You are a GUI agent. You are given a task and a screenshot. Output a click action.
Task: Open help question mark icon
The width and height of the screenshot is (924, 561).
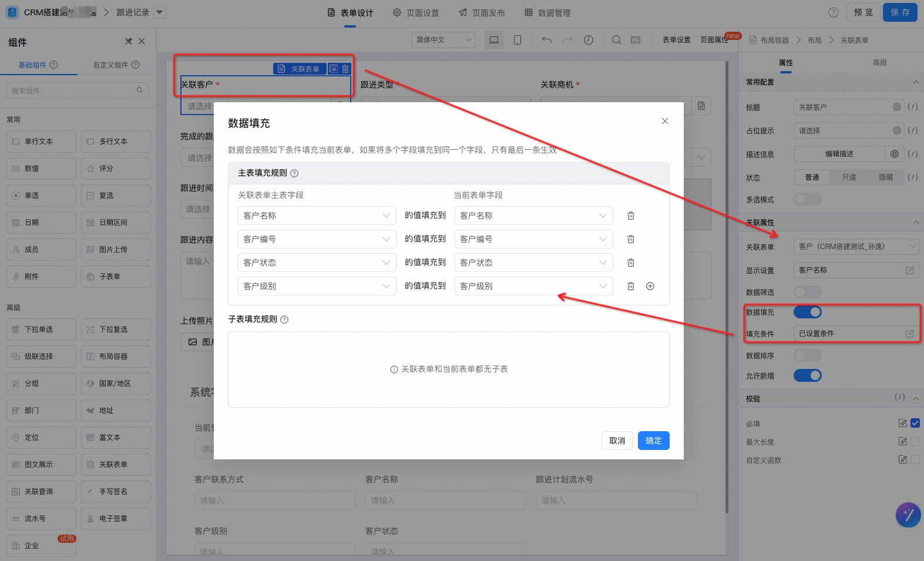[x=834, y=12]
